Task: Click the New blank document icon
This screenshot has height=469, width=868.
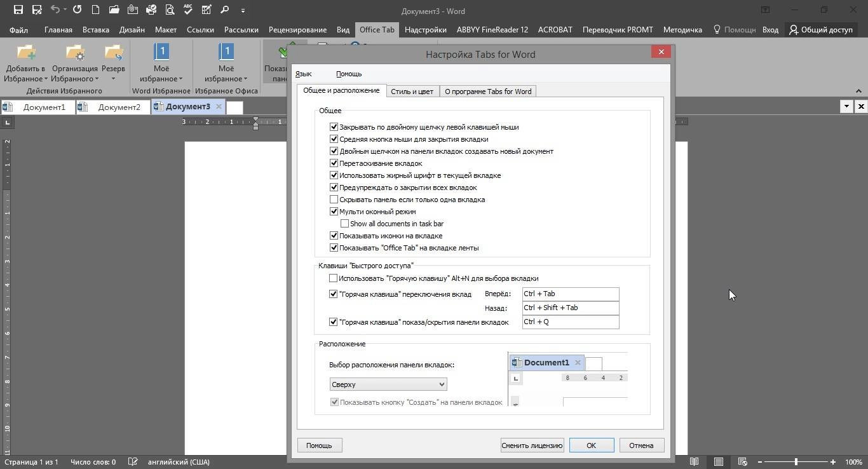Action: [x=95, y=10]
